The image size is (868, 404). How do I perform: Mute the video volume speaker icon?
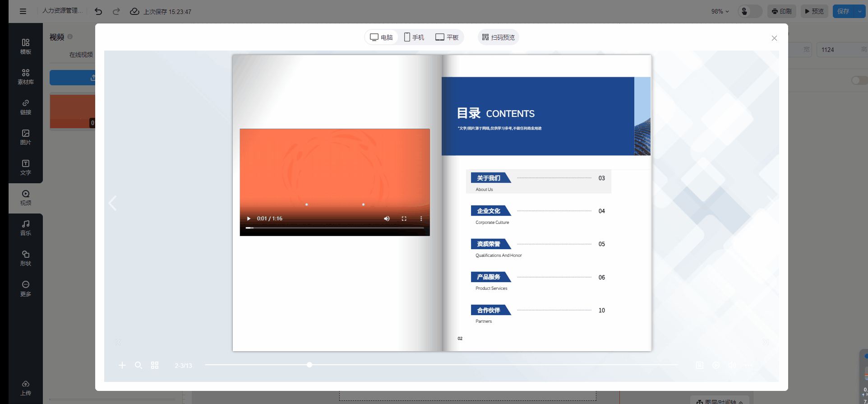click(x=387, y=218)
